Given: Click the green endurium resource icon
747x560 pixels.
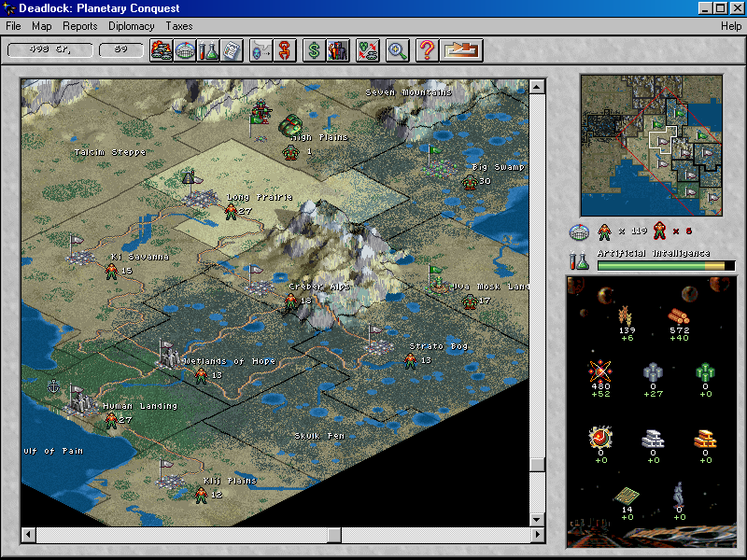Looking at the screenshot, I should pos(706,372).
